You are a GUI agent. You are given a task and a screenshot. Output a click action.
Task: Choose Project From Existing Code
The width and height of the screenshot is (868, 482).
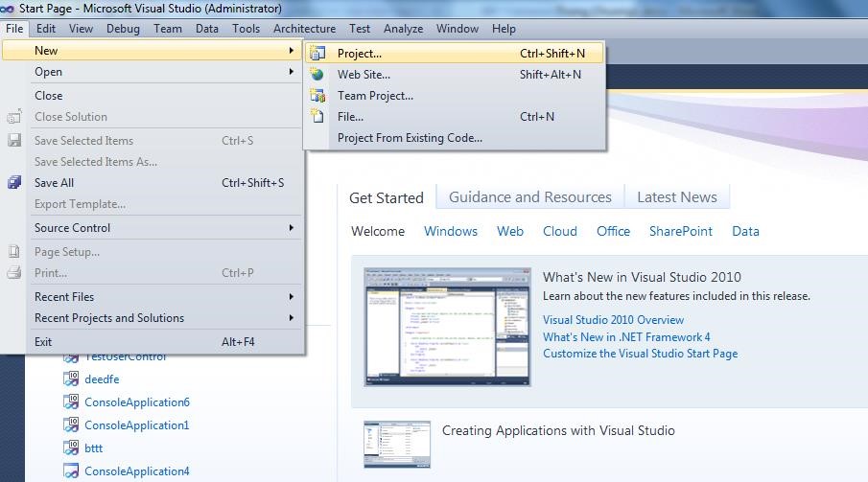[x=410, y=138]
